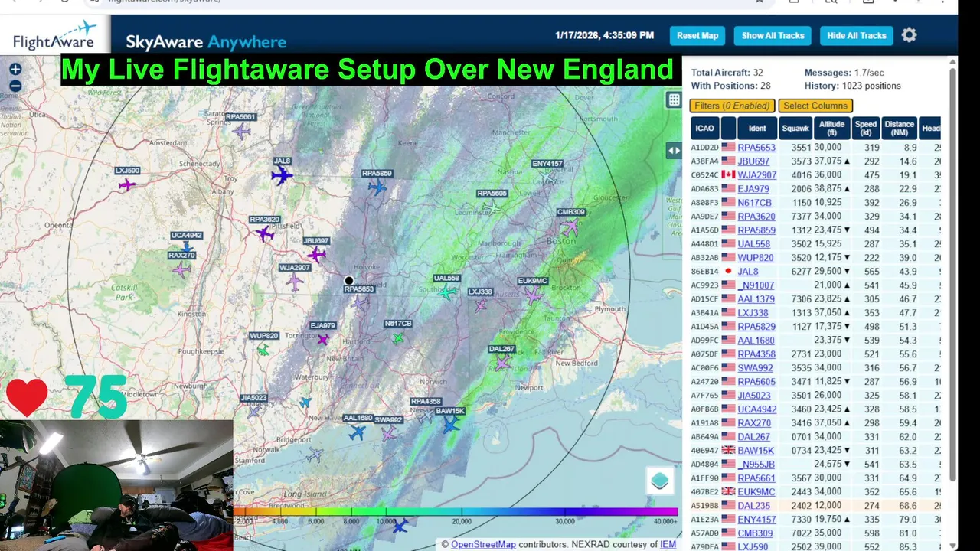Select aircraft RPA5859 on the map
Screen dimensions: 980x551
[377, 186]
